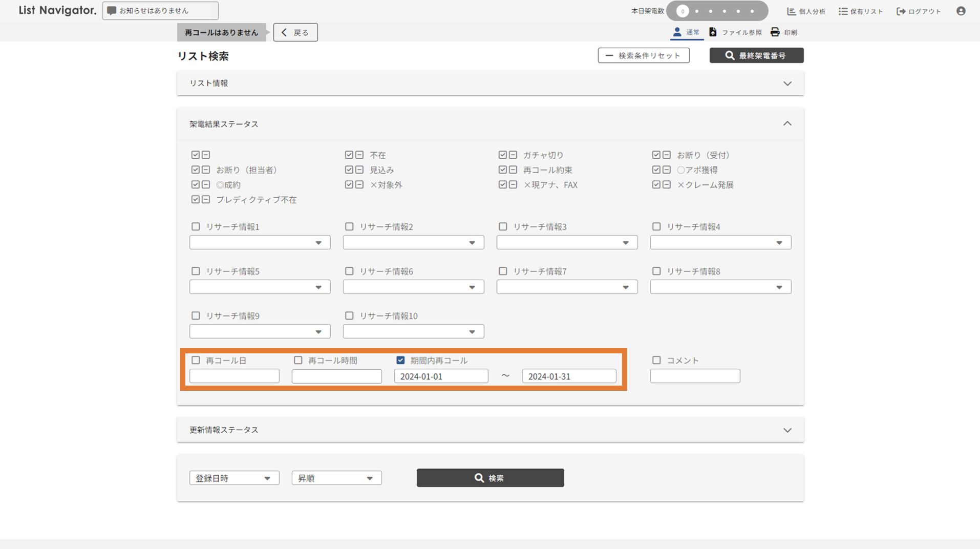Click the 2024-01-31 end date field

[569, 376]
